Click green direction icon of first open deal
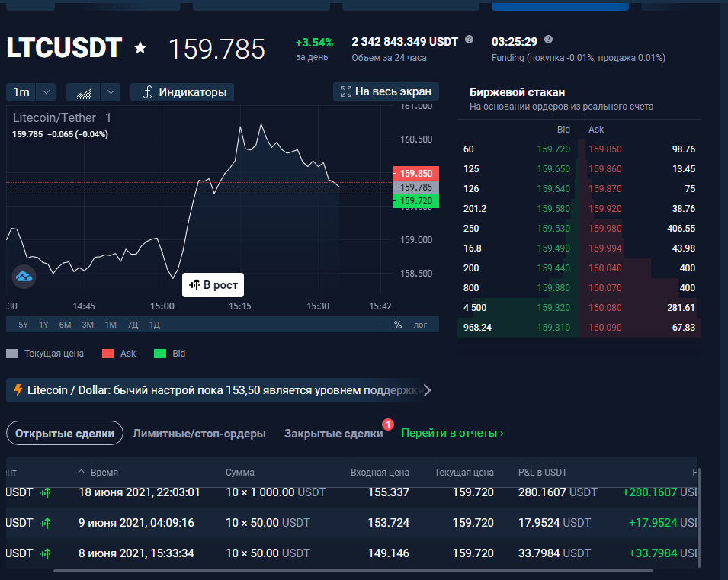728x580 pixels. pos(46,492)
